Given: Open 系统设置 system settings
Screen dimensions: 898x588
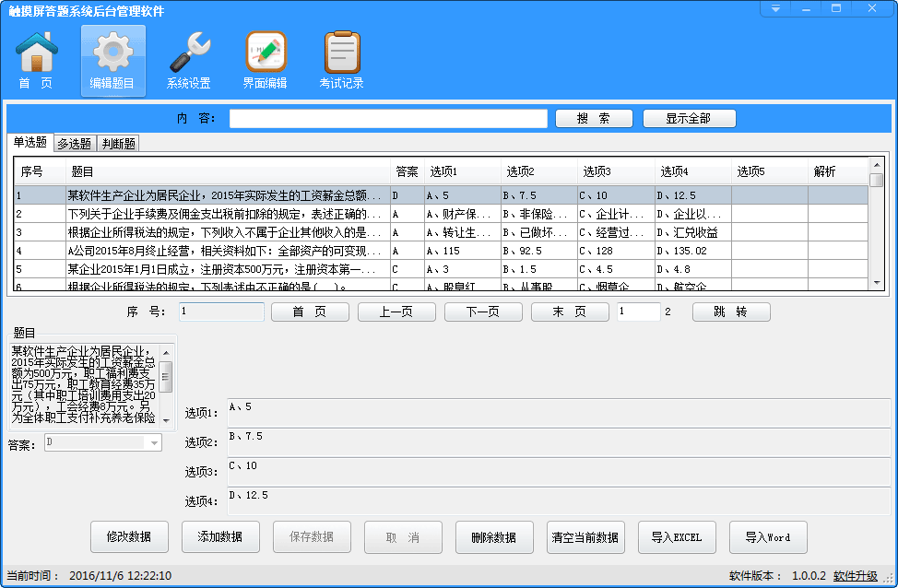Looking at the screenshot, I should click(x=188, y=59).
